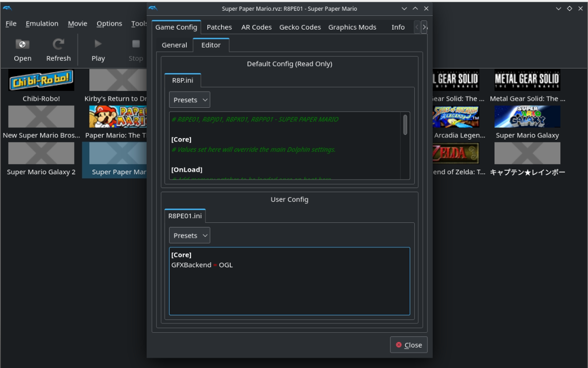Switch to the Patches tab
This screenshot has width=588, height=368.
click(219, 27)
